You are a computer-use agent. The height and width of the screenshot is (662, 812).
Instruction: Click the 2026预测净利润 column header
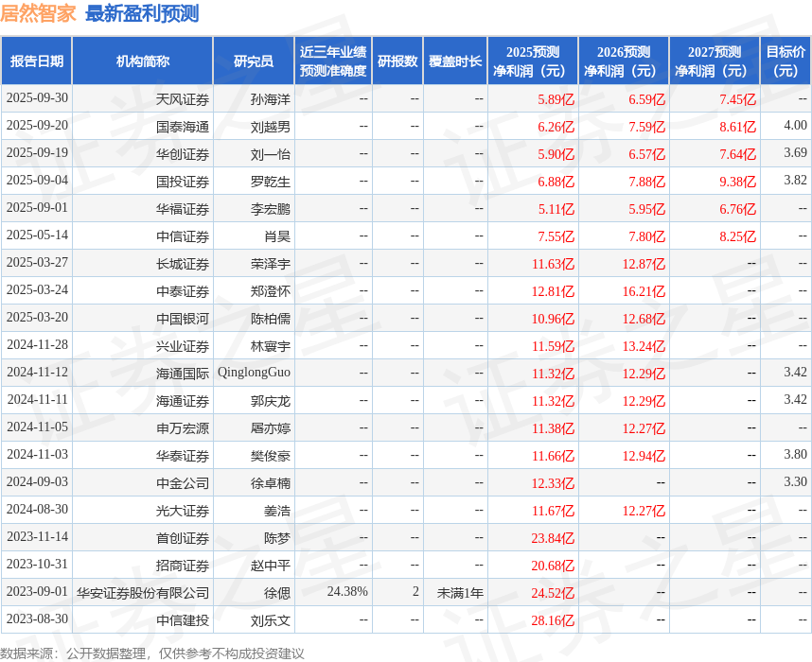(624, 61)
